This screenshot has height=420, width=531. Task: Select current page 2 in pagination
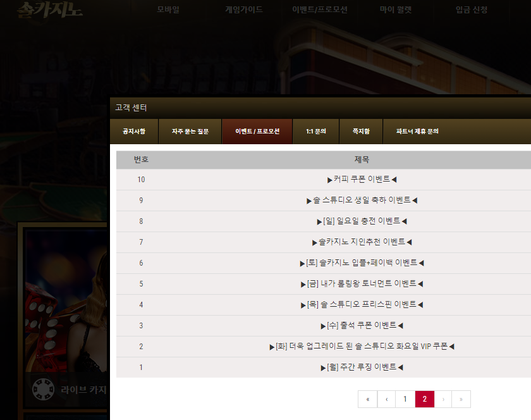coord(425,399)
